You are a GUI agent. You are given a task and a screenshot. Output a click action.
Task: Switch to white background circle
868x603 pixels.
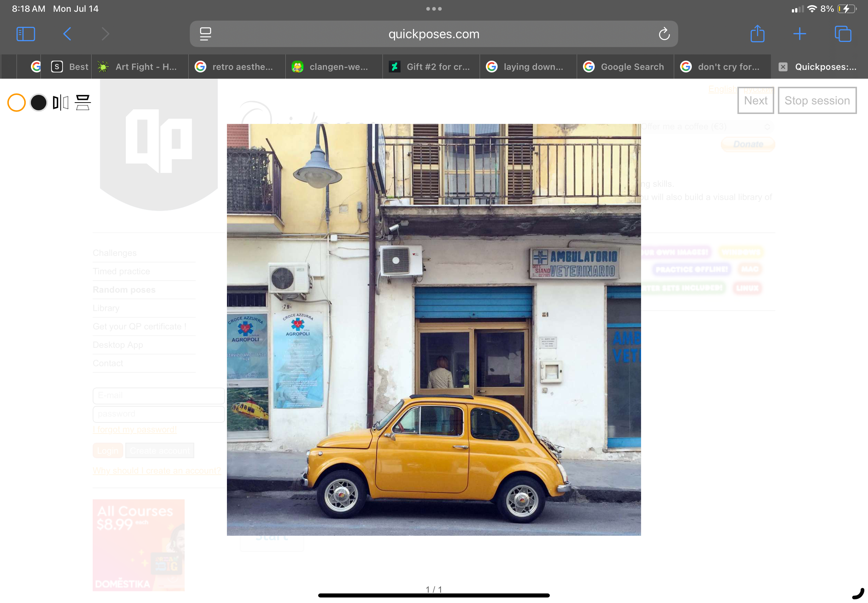tap(16, 103)
